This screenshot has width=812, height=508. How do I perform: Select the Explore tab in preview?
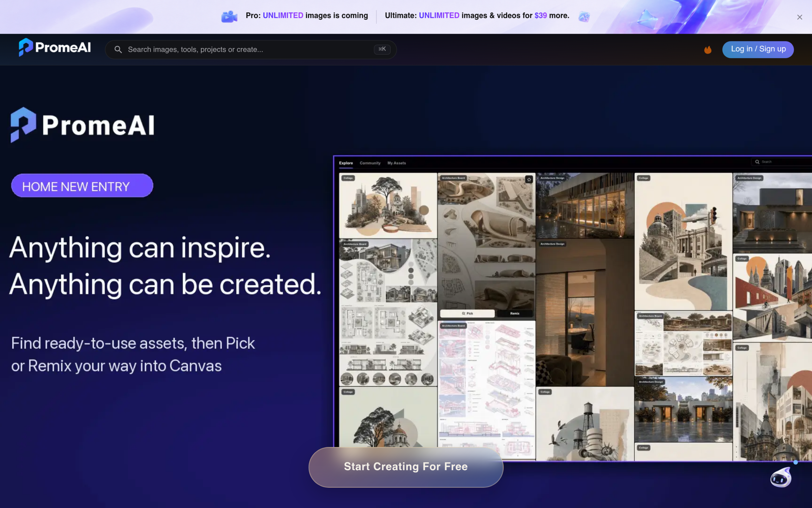(x=346, y=163)
